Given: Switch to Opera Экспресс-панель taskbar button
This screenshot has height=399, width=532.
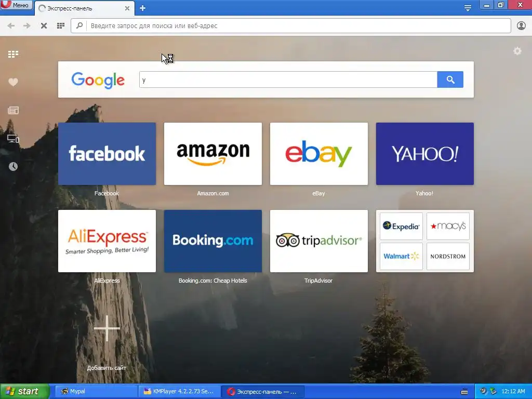Looking at the screenshot, I should coord(263,391).
